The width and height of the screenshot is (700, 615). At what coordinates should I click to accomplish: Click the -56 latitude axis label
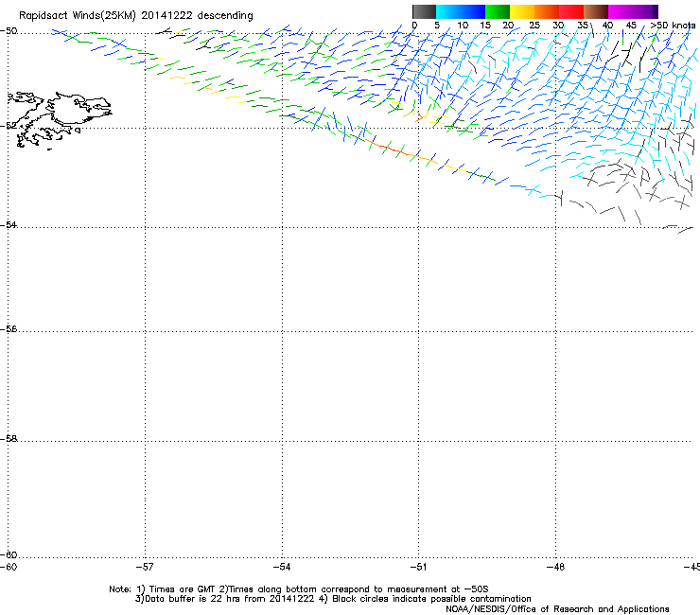point(9,329)
